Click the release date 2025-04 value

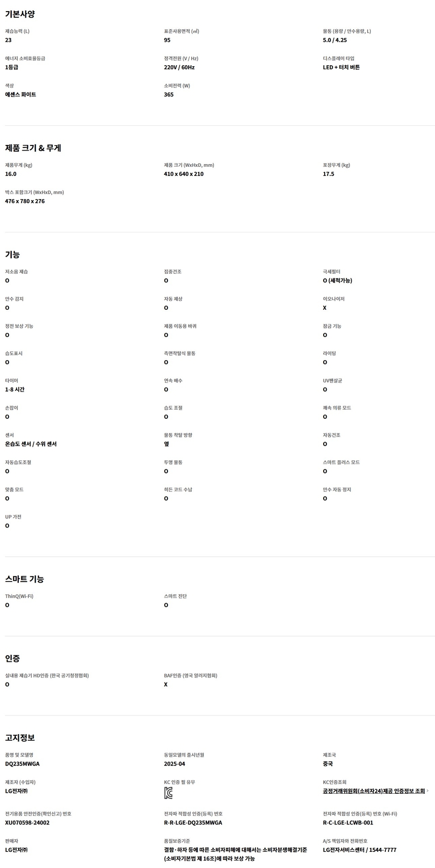click(x=175, y=764)
